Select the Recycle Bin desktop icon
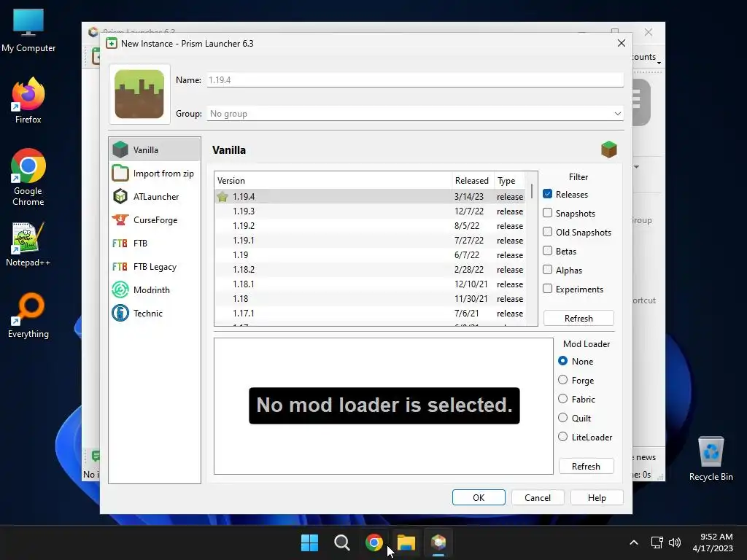This screenshot has height=560, width=747. 711,459
